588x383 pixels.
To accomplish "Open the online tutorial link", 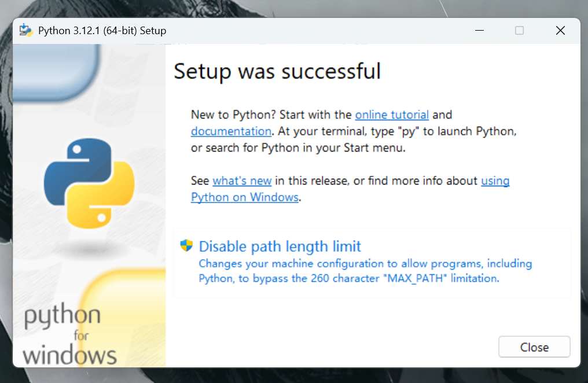I will 392,115.
